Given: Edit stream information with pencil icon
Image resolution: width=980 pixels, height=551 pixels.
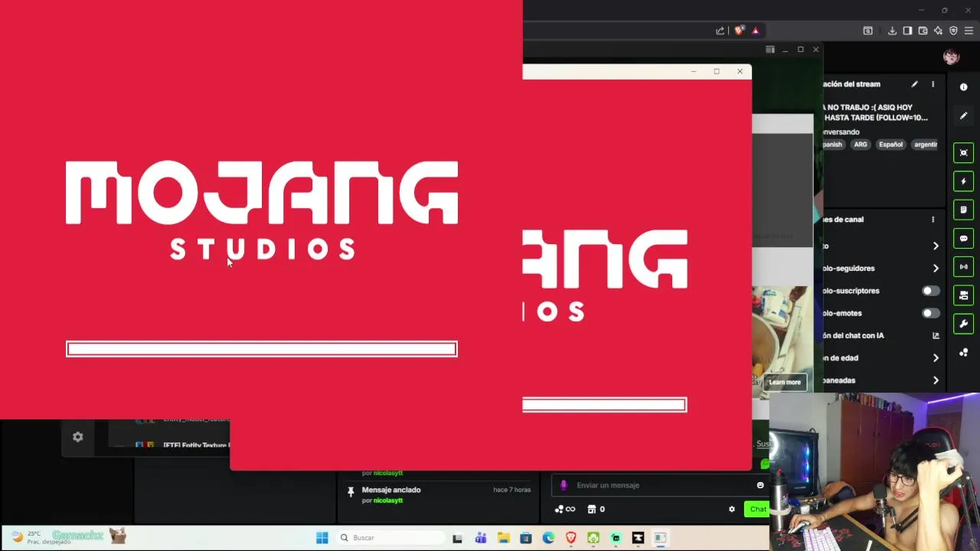Looking at the screenshot, I should point(914,84).
